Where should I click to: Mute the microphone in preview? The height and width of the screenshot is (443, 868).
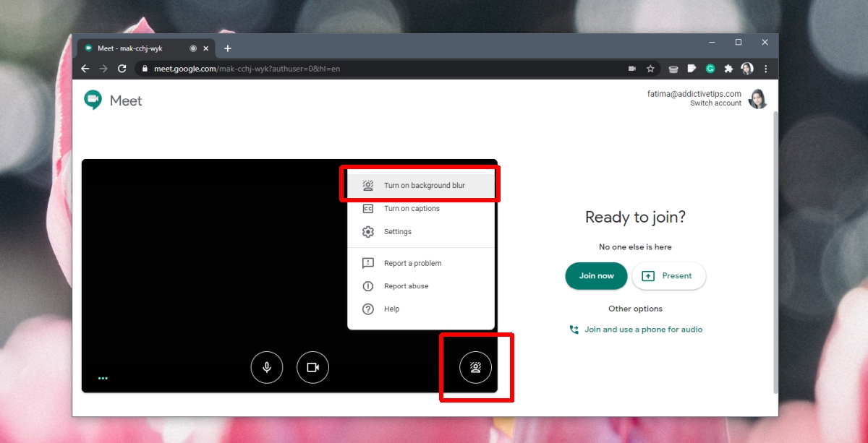(267, 367)
